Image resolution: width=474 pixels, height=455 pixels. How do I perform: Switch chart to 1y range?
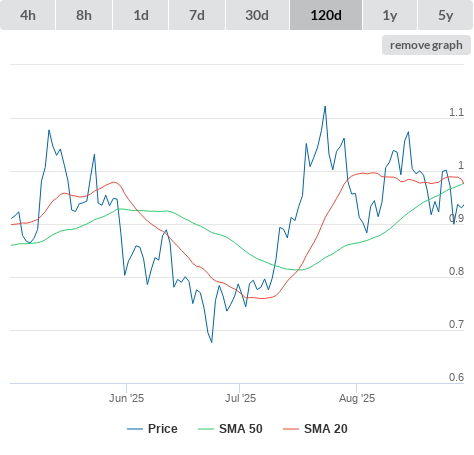(x=390, y=15)
